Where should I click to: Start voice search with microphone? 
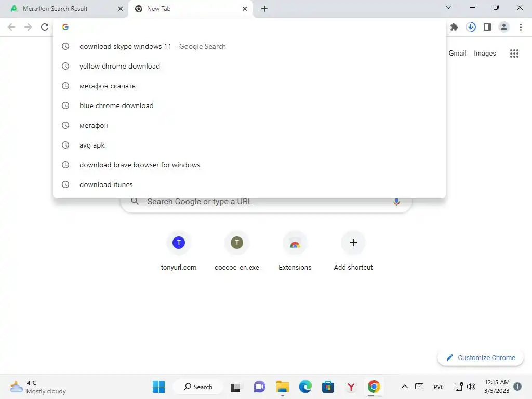pos(396,202)
